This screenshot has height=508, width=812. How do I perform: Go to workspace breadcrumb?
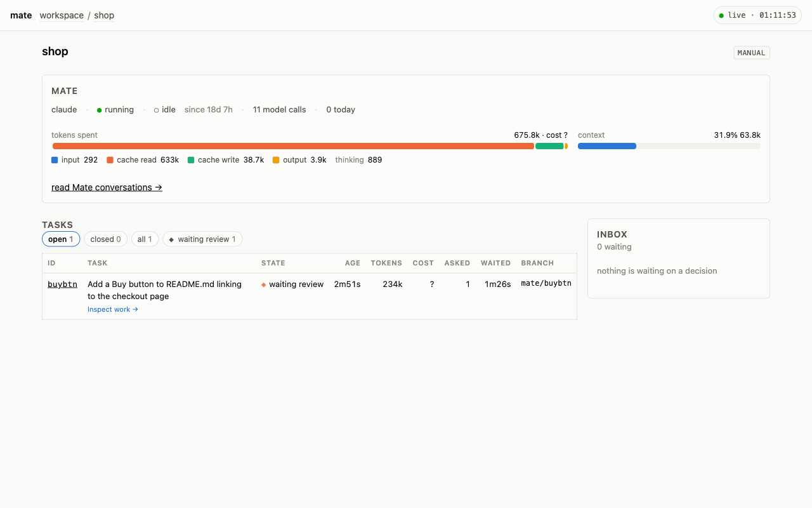(62, 15)
